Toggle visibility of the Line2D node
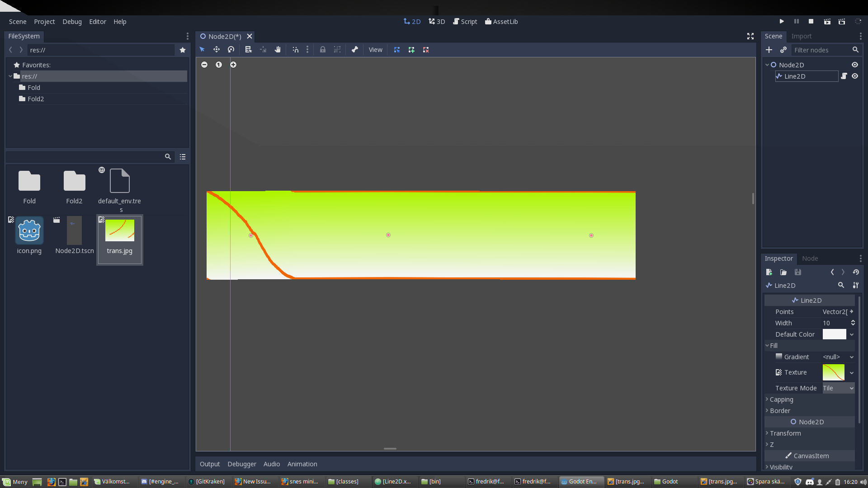This screenshot has width=868, height=488. coord(855,76)
